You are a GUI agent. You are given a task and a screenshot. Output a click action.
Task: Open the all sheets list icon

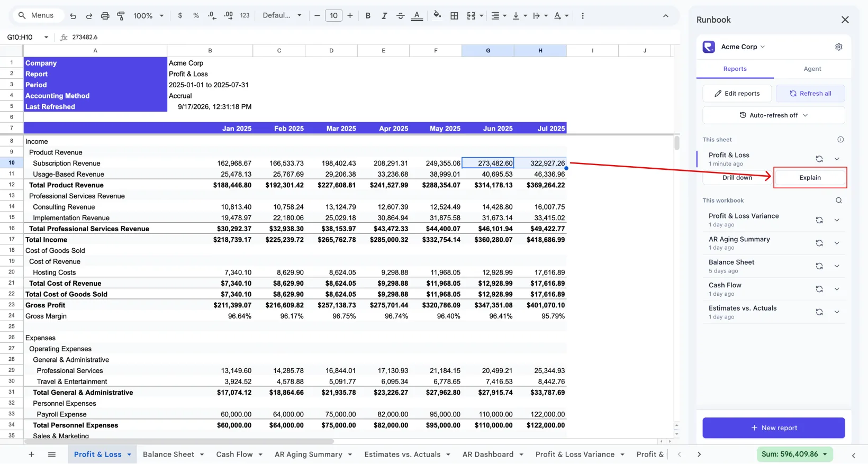click(52, 454)
